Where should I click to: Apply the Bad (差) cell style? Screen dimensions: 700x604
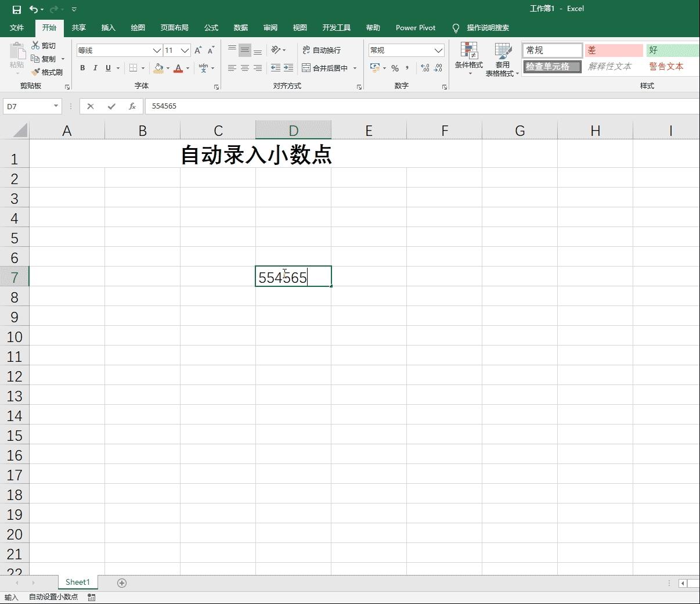[613, 51]
